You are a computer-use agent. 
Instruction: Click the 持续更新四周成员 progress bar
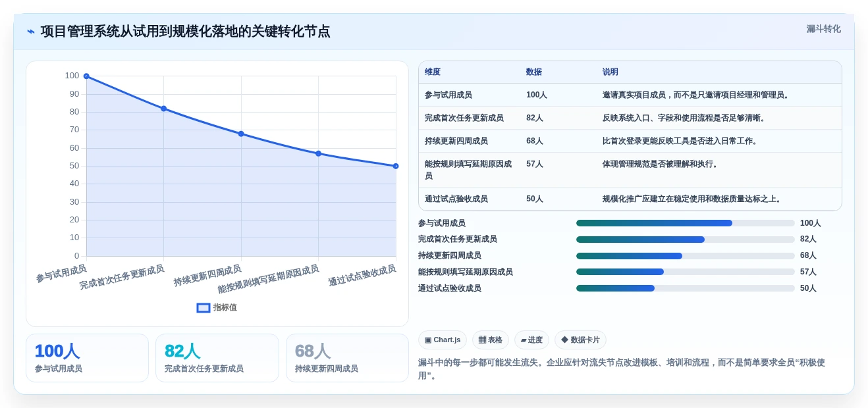(x=686, y=256)
